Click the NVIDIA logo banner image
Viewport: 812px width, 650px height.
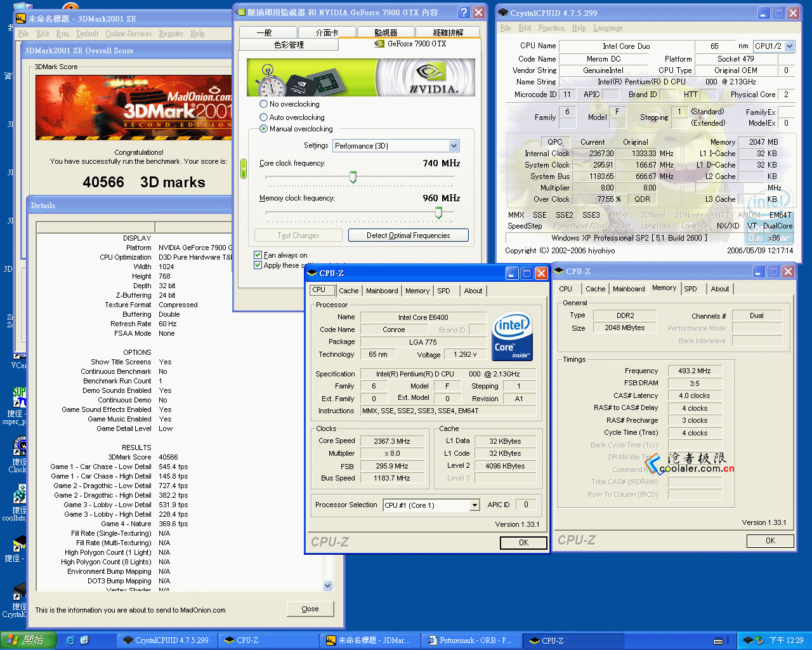[361, 77]
